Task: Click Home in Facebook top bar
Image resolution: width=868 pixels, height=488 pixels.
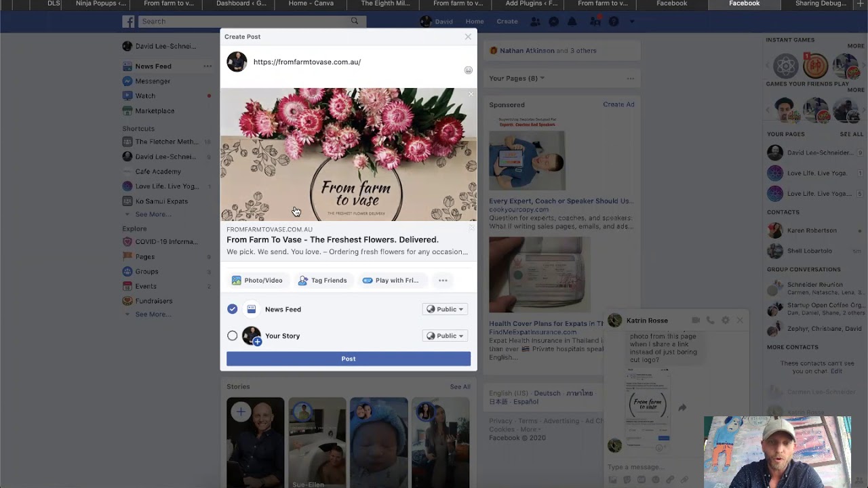Action: click(x=475, y=22)
